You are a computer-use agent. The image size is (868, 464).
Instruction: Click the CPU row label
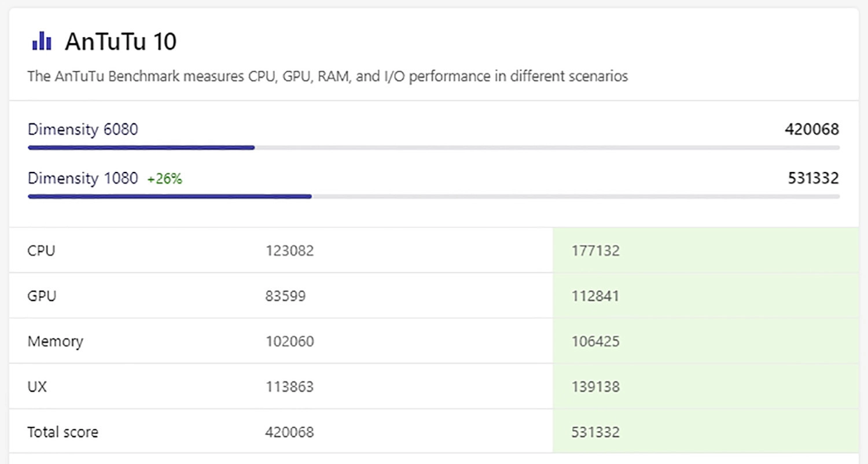41,251
